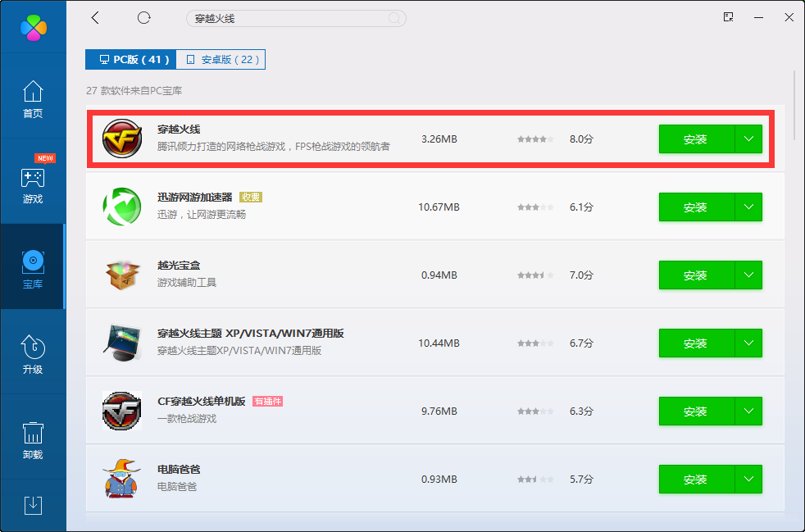Click the 游戏辅助工具 description text
This screenshot has height=532, width=805.
point(187,283)
